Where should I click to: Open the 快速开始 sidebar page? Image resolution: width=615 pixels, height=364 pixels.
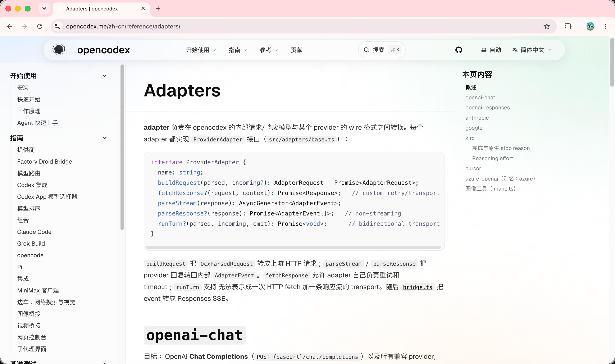[x=29, y=99]
